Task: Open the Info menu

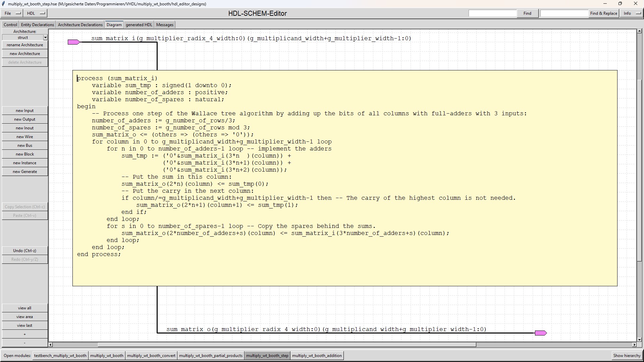Action: pos(632,13)
